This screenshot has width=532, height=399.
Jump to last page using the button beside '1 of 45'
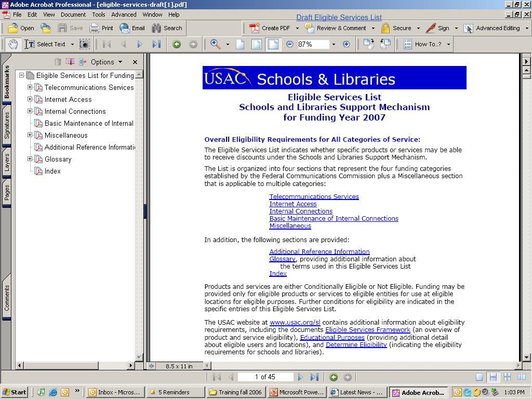pos(314,377)
